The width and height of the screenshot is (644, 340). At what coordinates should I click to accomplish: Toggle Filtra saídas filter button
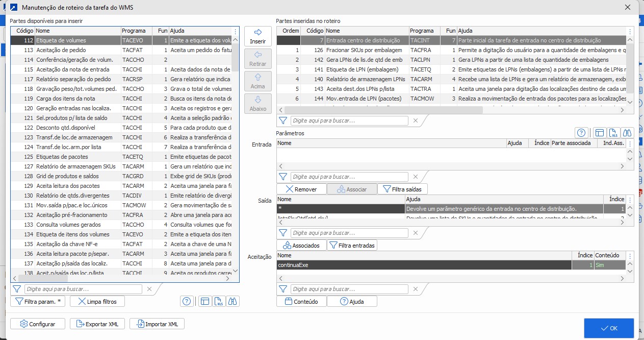[x=403, y=189]
